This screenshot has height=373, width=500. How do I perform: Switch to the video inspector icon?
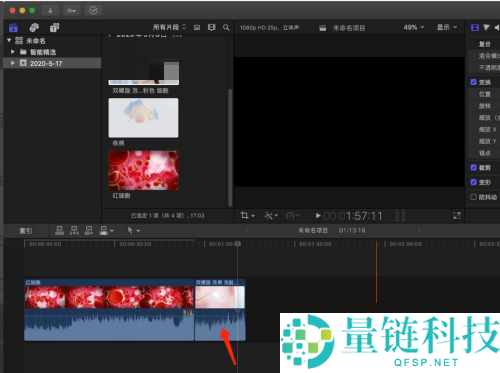475,27
